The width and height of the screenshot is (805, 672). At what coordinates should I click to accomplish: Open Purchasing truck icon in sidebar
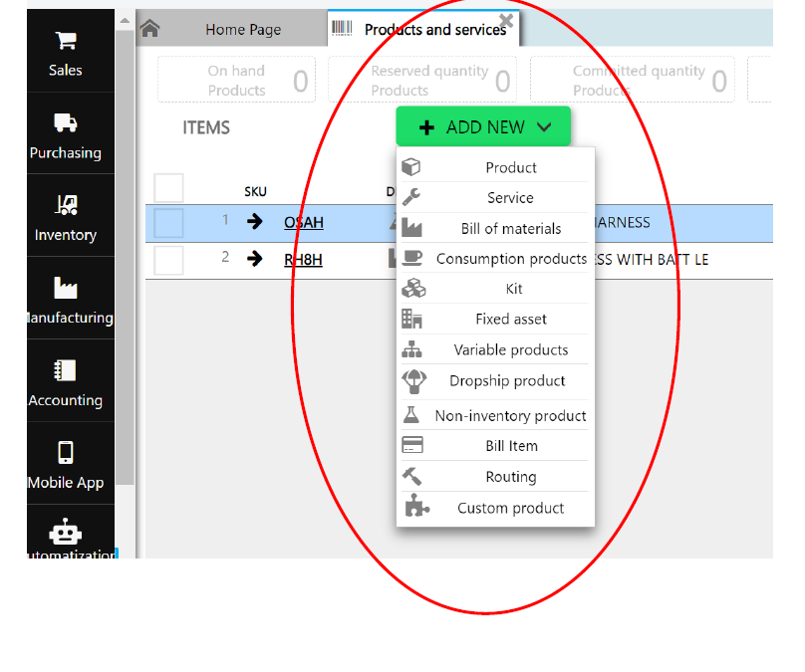tap(66, 122)
